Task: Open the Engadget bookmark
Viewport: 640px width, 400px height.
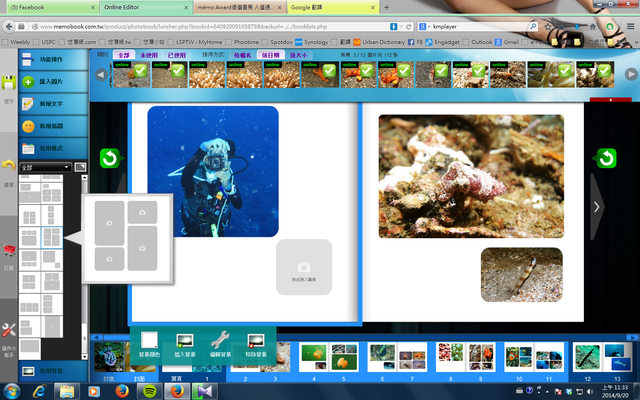Action: tap(442, 42)
